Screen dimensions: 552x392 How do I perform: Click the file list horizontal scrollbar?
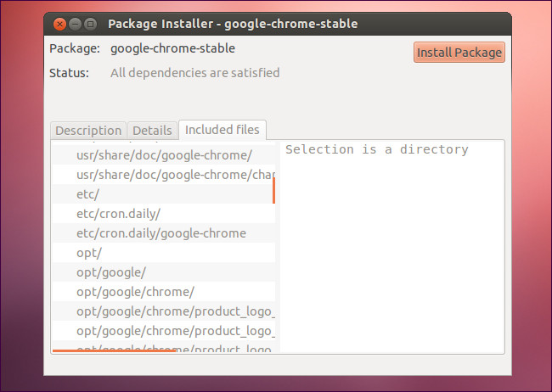point(115,350)
